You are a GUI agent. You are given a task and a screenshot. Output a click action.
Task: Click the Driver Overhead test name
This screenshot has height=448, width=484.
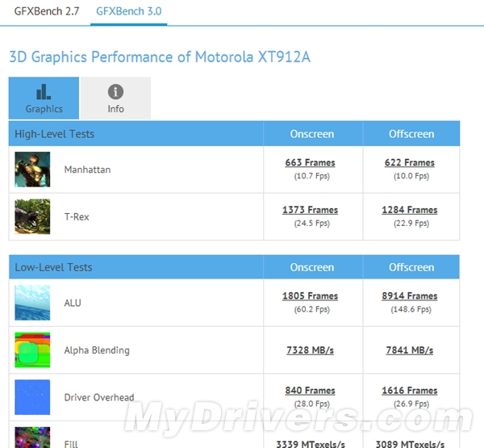click(x=99, y=397)
